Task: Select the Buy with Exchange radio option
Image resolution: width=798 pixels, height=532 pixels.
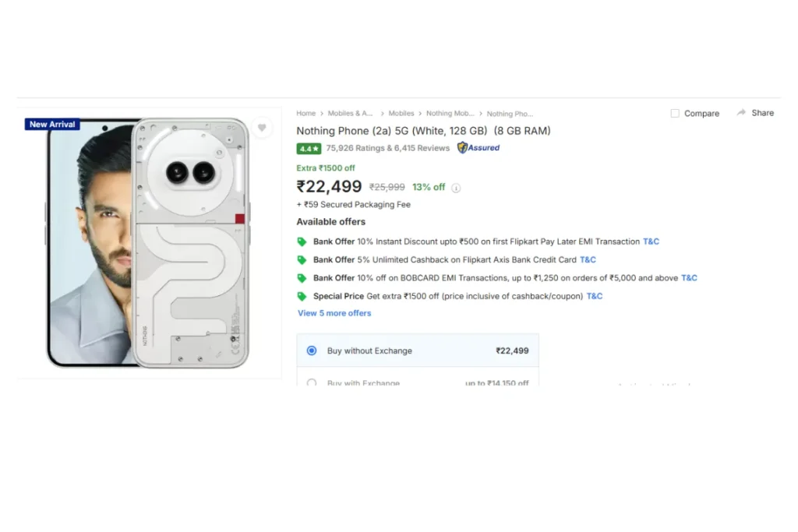Action: pos(312,382)
